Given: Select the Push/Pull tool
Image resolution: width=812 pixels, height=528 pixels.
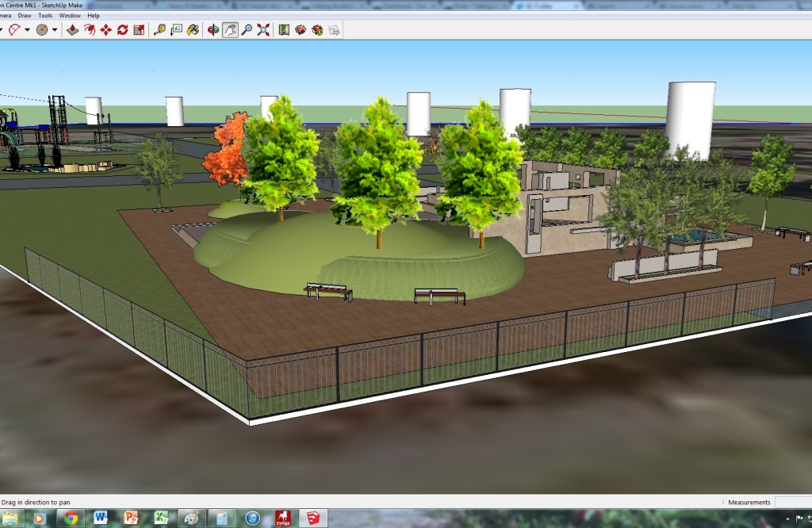Looking at the screenshot, I should click(72, 30).
